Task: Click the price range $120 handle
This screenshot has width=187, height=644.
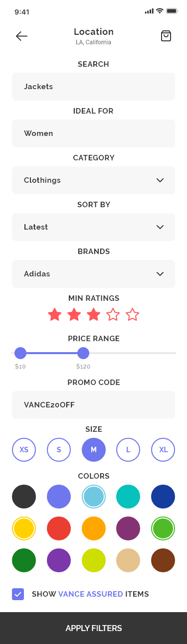Action: coord(83,353)
